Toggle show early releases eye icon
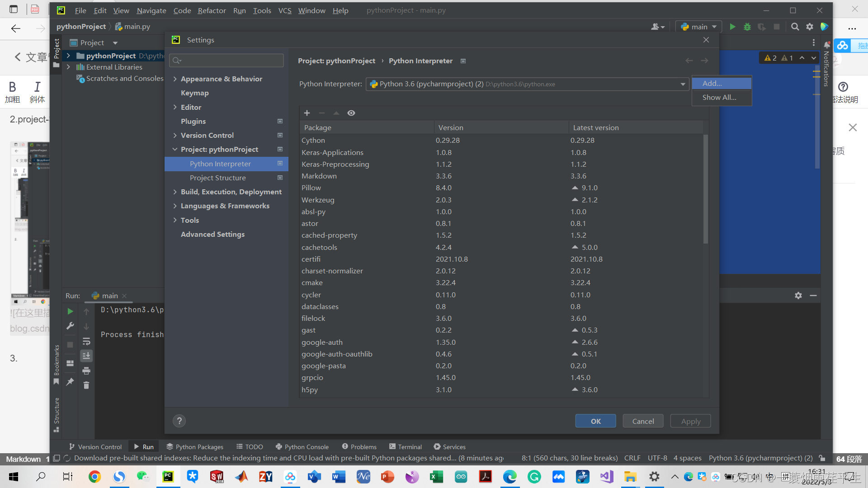 click(x=351, y=113)
